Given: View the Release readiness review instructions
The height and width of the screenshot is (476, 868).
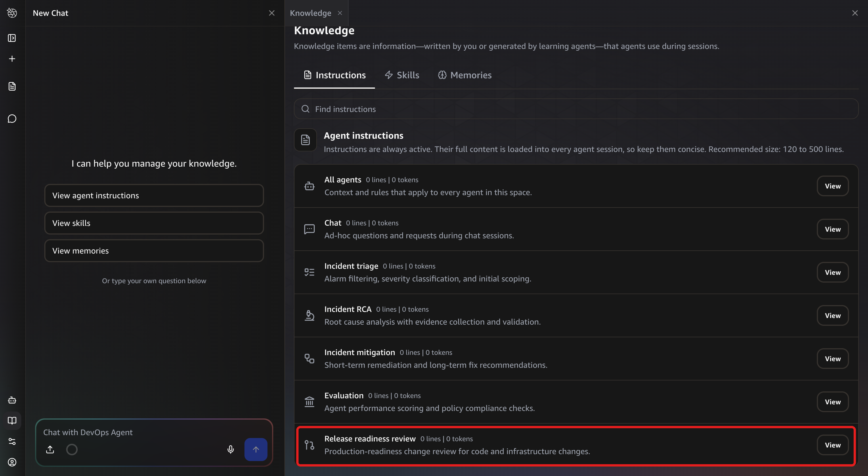Looking at the screenshot, I should tap(833, 445).
